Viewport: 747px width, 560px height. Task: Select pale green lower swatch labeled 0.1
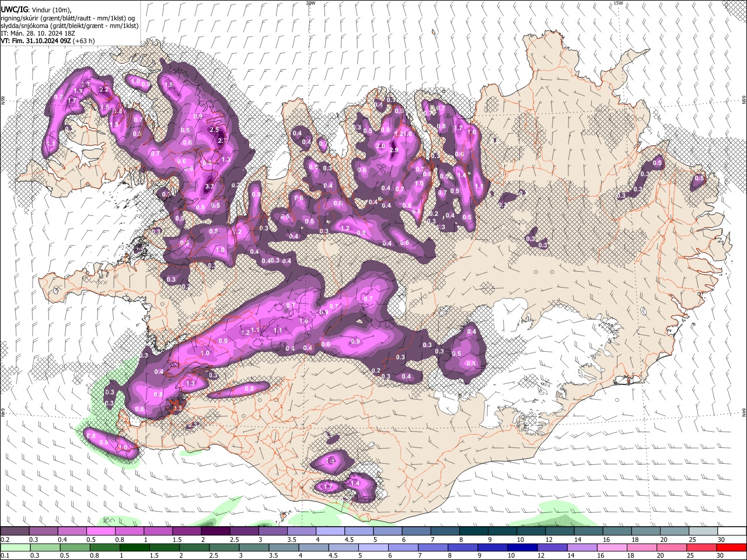(15, 547)
